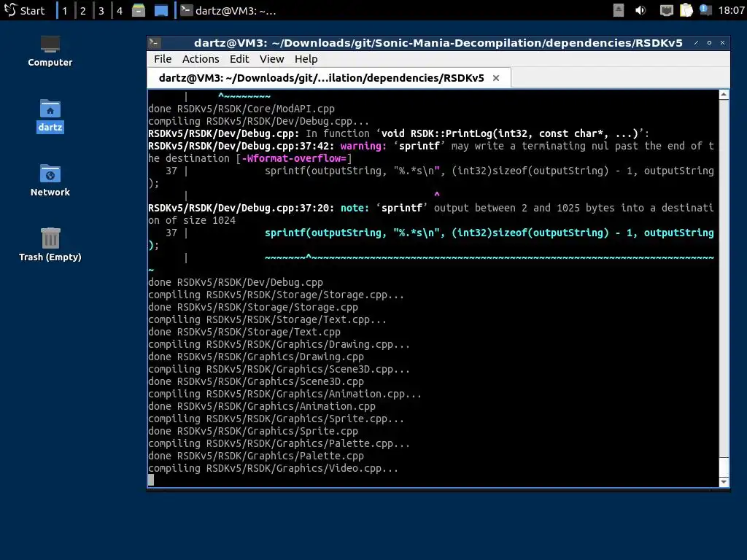Image resolution: width=747 pixels, height=560 pixels.
Task: Click the '-Wformat-overflow=' flag text
Action: [294, 158]
